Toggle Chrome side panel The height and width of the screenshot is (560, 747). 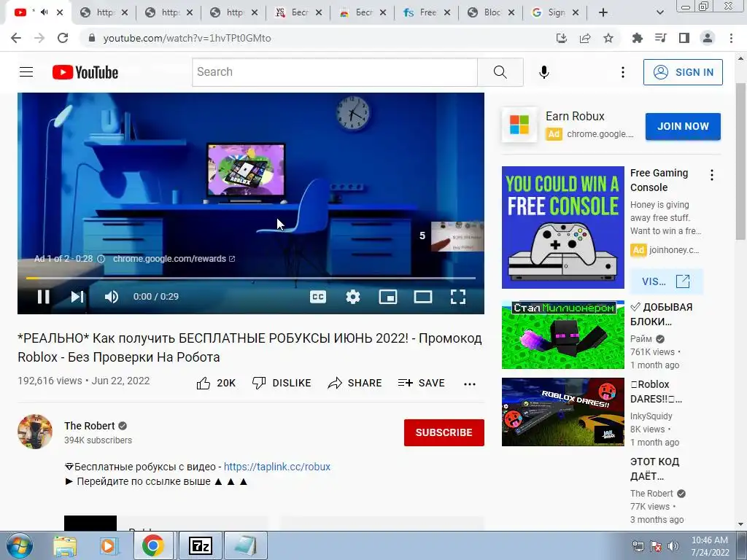pyautogui.click(x=684, y=38)
